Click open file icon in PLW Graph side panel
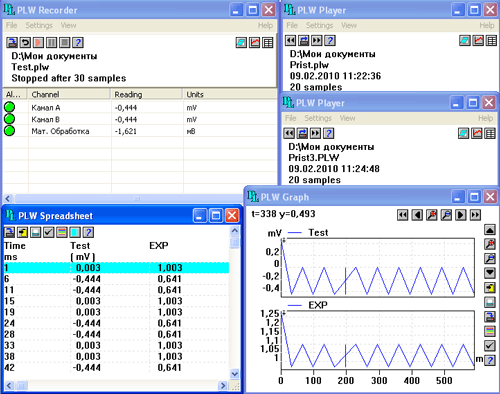Image resolution: width=500 pixels, height=394 pixels. coord(490,317)
